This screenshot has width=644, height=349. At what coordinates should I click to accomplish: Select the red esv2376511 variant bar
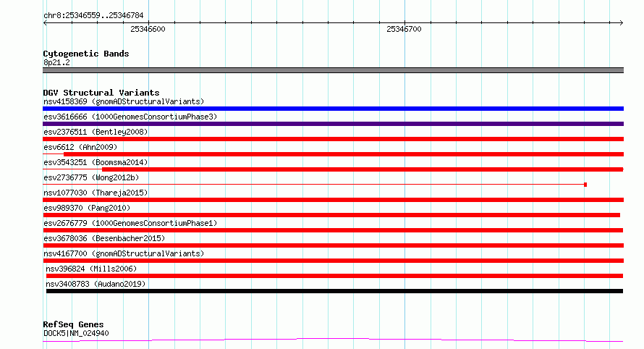333,139
